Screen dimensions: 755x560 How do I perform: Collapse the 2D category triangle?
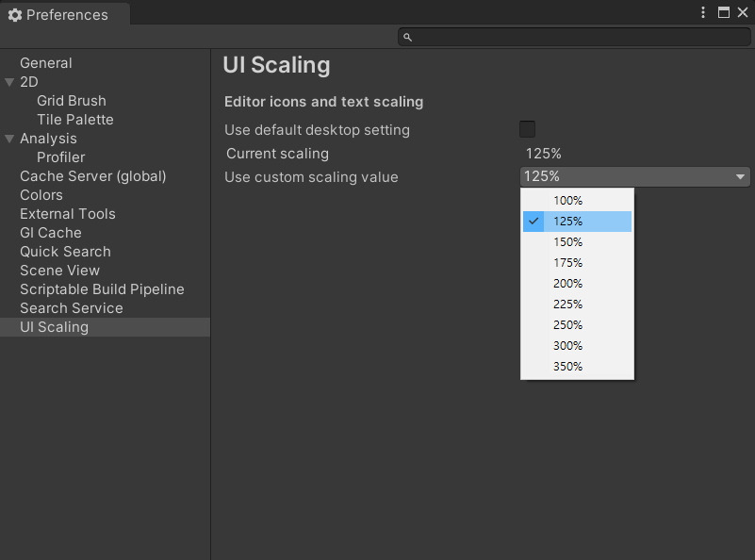pyautogui.click(x=9, y=82)
